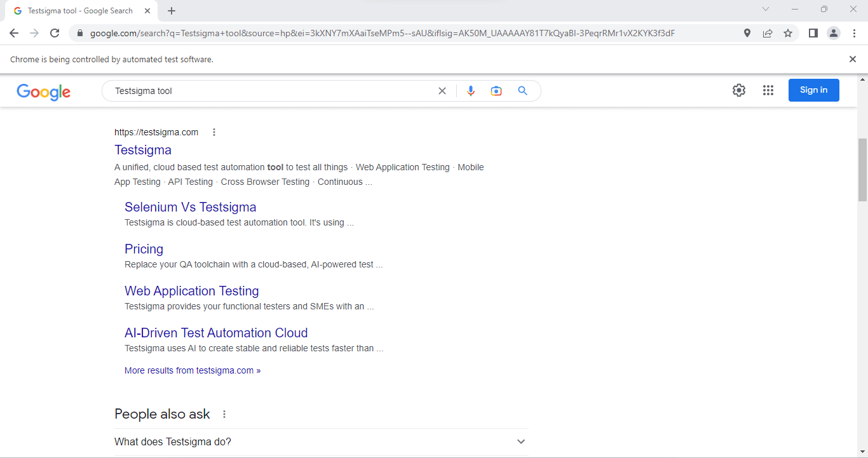Open search by image camera icon
This screenshot has height=458, width=868.
pyautogui.click(x=496, y=91)
